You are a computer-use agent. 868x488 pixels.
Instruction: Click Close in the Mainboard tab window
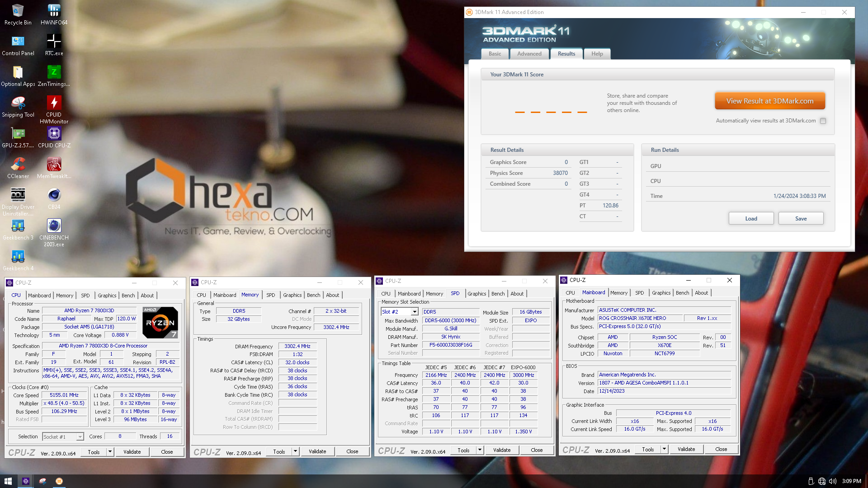(x=721, y=449)
